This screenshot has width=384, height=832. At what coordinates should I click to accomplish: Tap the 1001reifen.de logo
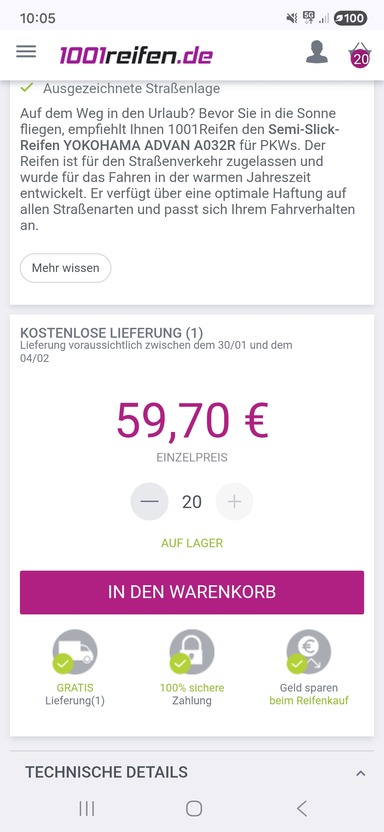pos(136,55)
